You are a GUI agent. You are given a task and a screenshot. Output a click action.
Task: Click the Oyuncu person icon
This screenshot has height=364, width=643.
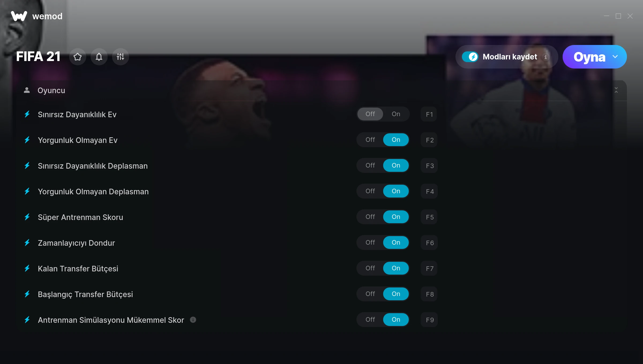(x=27, y=90)
